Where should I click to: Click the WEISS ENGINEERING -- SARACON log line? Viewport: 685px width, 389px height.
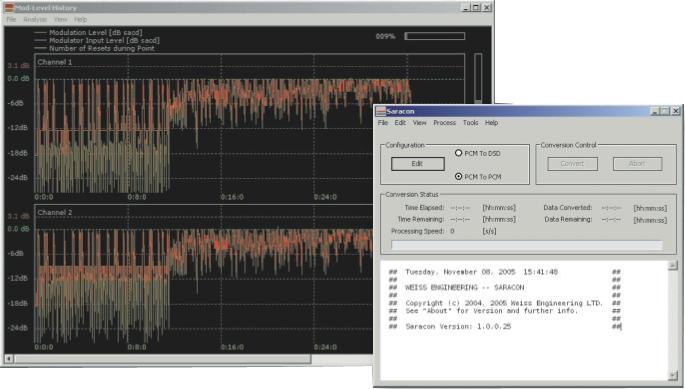click(464, 288)
